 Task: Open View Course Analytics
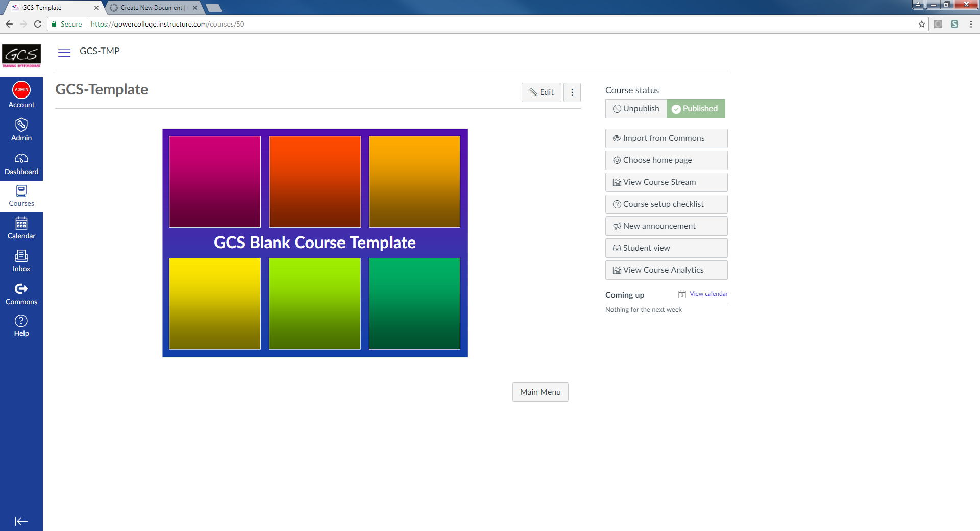tap(667, 270)
